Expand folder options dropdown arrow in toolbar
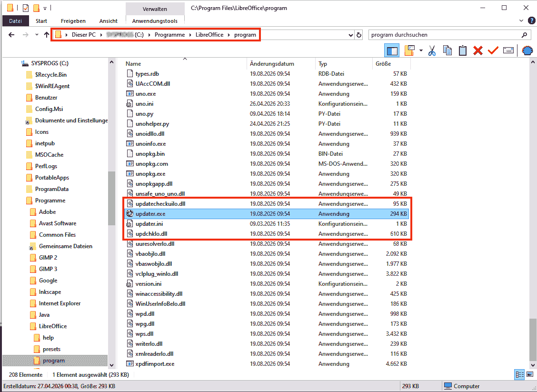This screenshot has height=392, width=537. (x=421, y=51)
